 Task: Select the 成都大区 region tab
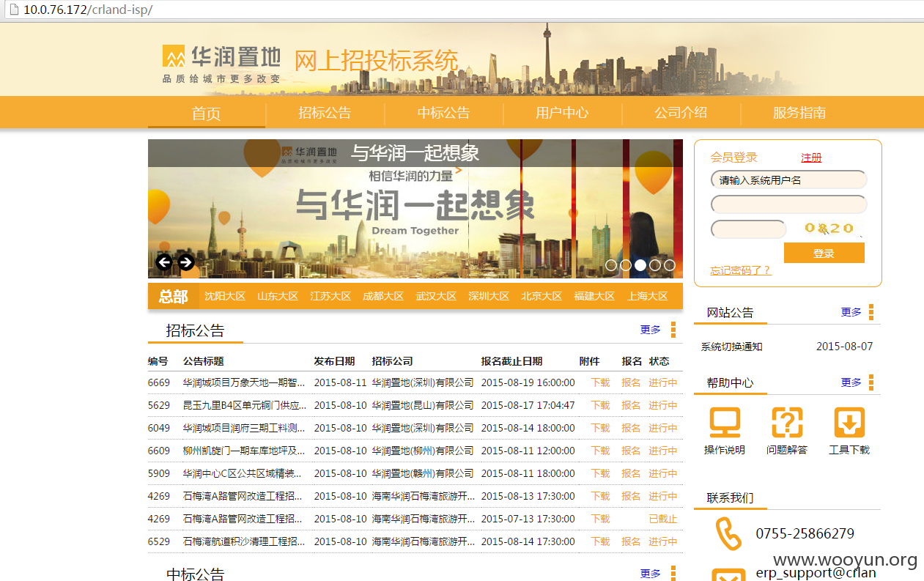pos(383,296)
